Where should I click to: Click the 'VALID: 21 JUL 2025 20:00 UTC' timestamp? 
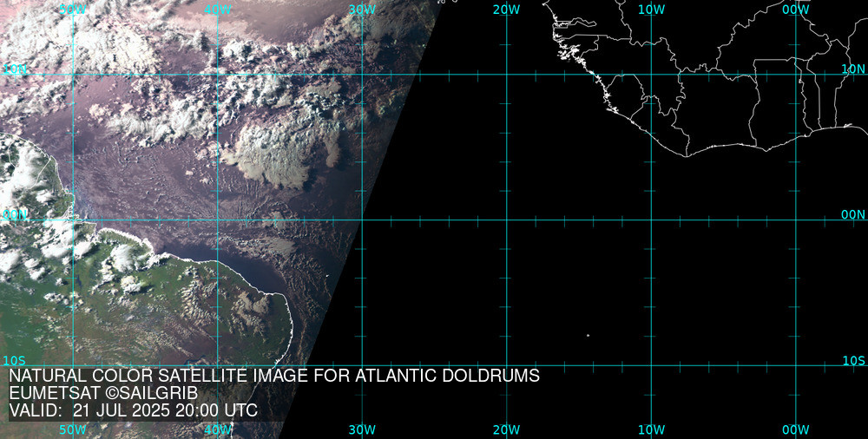pos(134,410)
